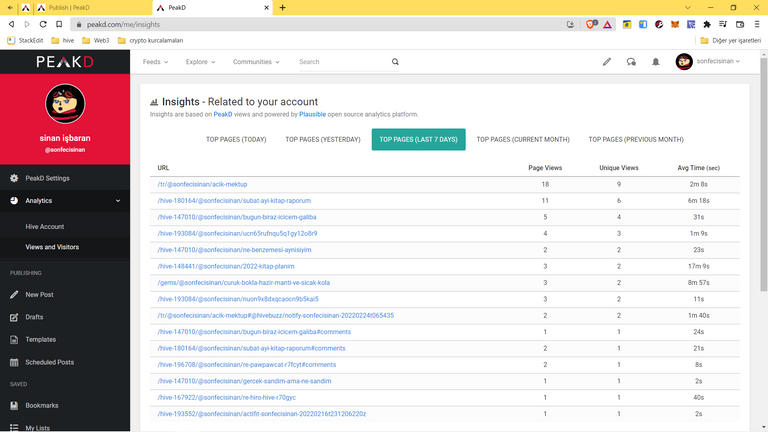
Task: Select the Top Pages (Last 7 Days) tab
Action: pos(418,140)
